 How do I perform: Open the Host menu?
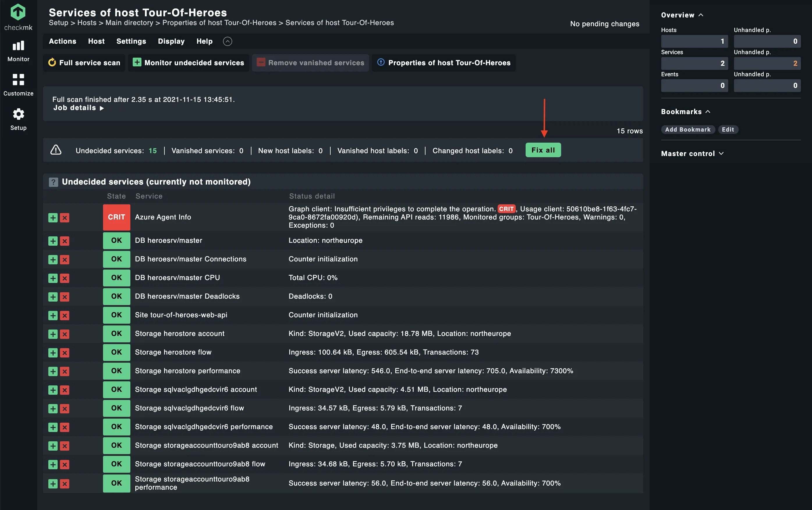(x=96, y=41)
